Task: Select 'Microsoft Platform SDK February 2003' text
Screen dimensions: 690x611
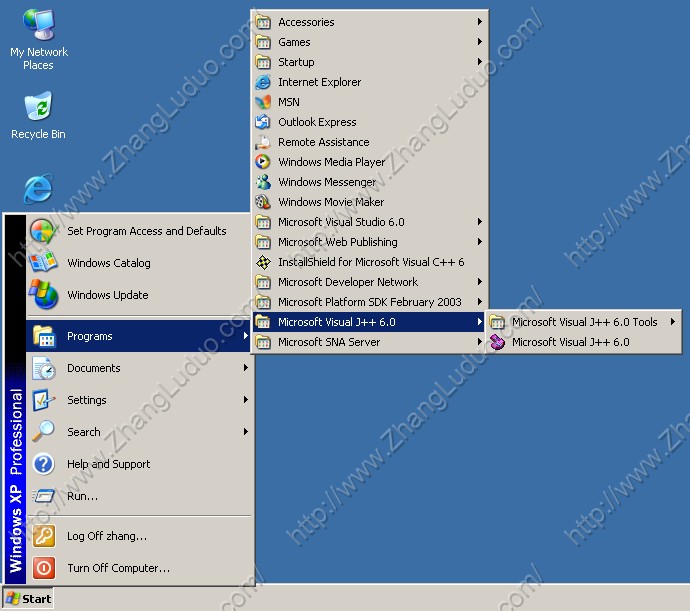Action: (370, 302)
